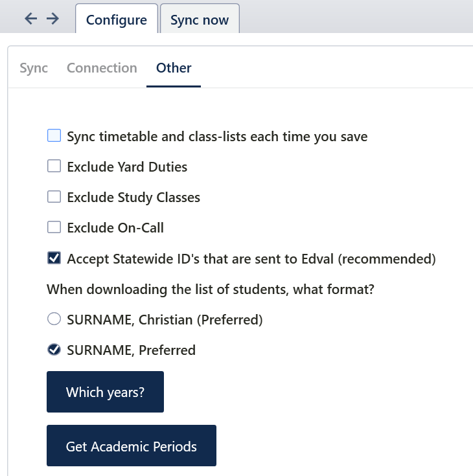Screen dimensions: 473x476
Task: Tick the Exclude Yard Duties checkbox
Action: coord(54,166)
